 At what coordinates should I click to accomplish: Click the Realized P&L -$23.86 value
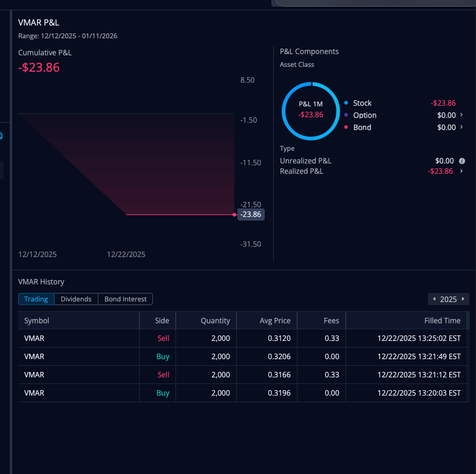point(441,171)
